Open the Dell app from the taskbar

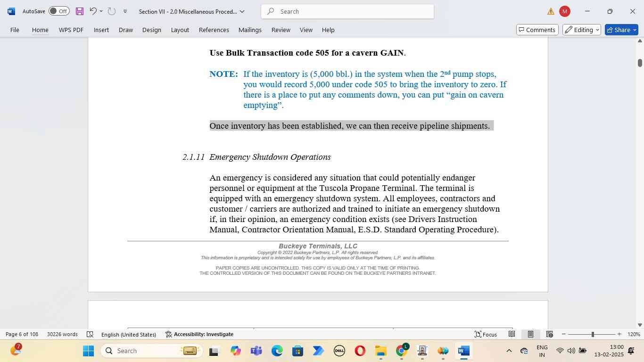(339, 351)
